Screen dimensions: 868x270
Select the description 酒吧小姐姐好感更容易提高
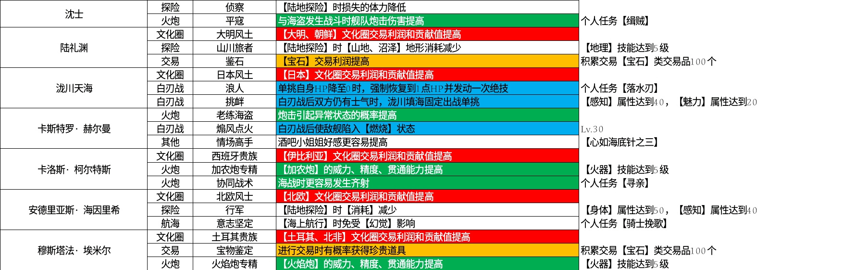coord(427,142)
